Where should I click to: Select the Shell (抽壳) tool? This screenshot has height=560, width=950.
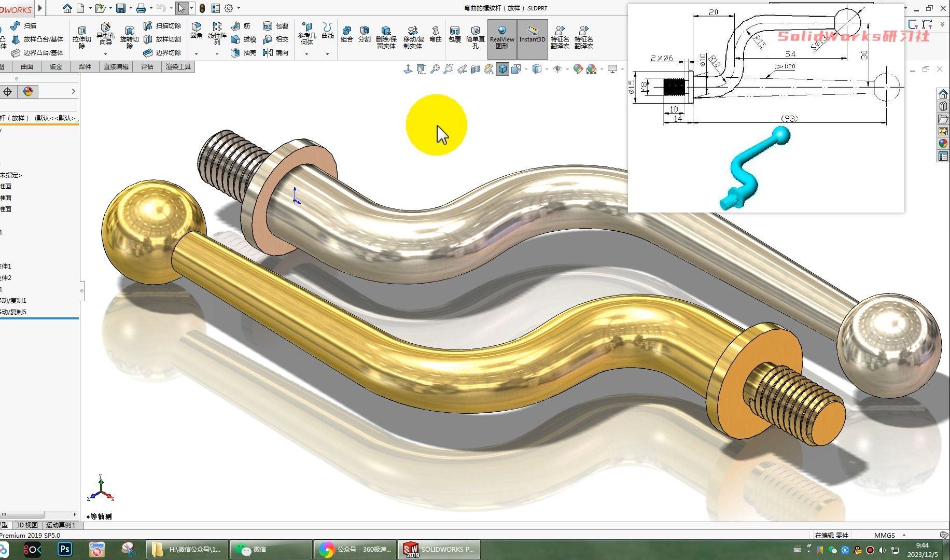coord(244,52)
